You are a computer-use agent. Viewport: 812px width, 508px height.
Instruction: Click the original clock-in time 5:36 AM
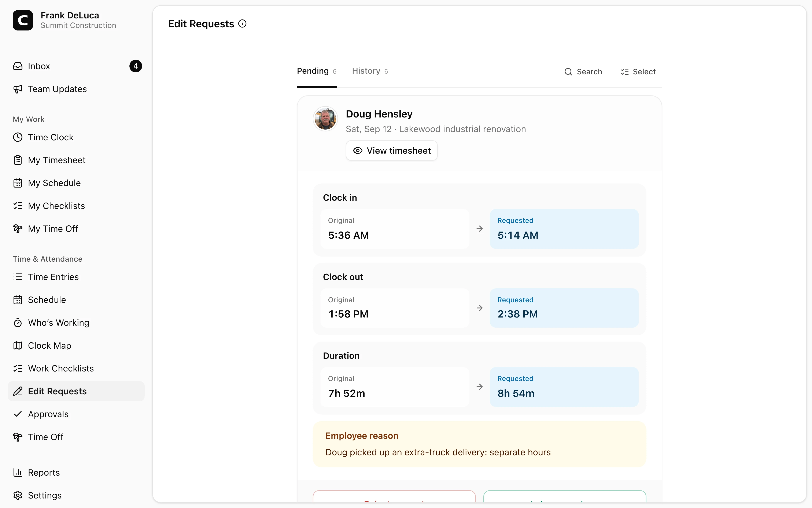[x=349, y=235]
